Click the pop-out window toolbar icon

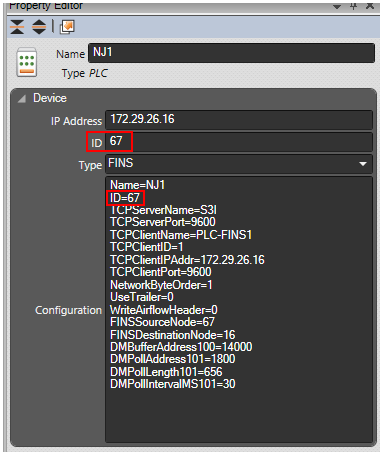(67, 27)
